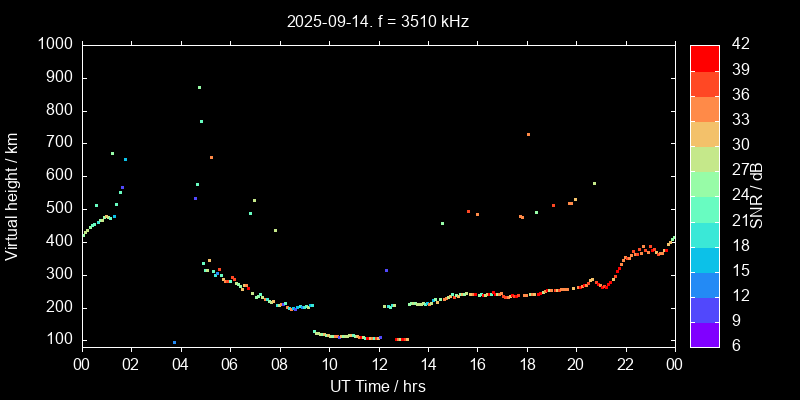Pick the light green 24–27 dB colorbar segment
The height and width of the screenshot is (400, 800).
point(705,183)
